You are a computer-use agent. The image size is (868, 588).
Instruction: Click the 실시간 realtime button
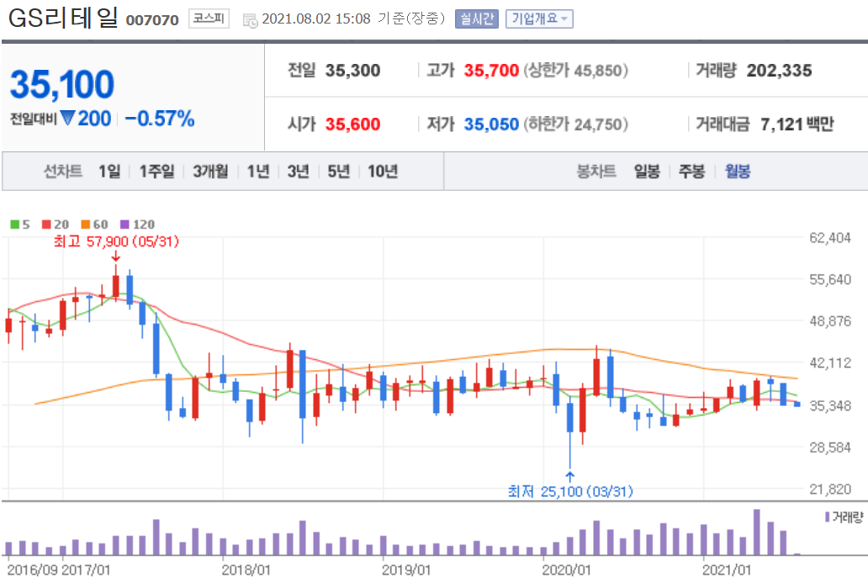pos(476,19)
